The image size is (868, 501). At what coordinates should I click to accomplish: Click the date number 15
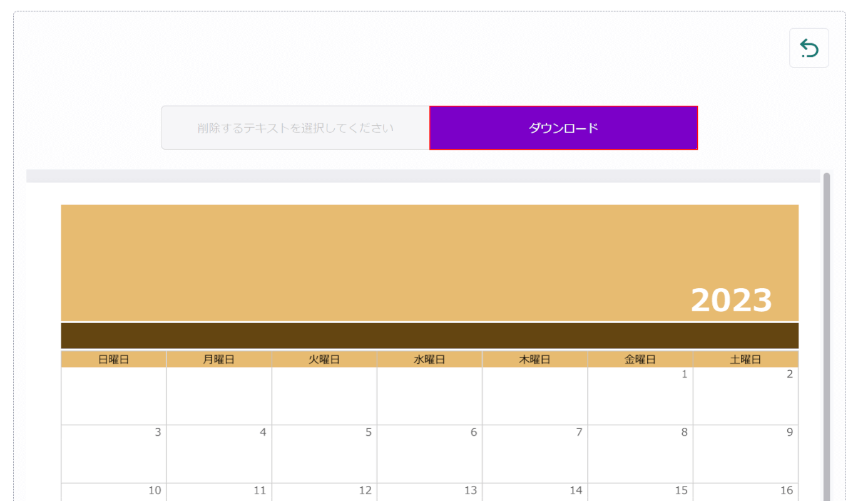click(x=682, y=490)
